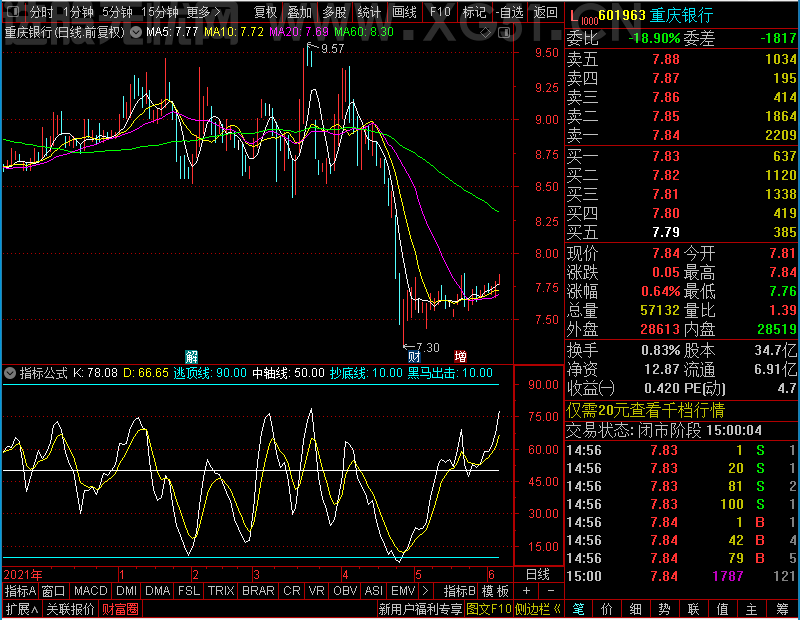Select the 价 price tab

pos(607,609)
